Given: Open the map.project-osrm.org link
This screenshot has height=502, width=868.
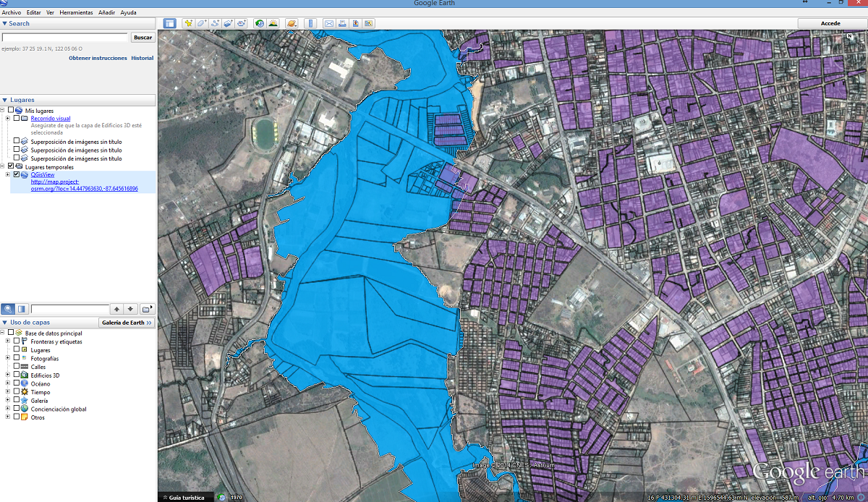Looking at the screenshot, I should click(84, 185).
